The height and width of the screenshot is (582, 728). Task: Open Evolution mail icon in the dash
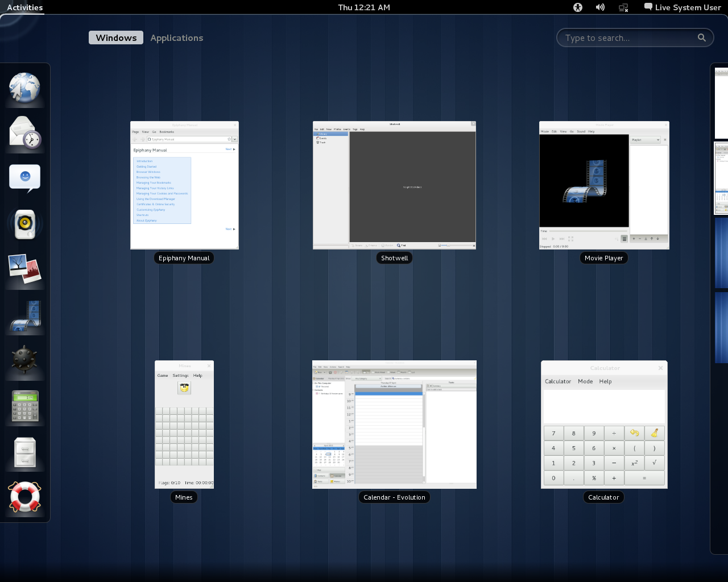(x=25, y=133)
